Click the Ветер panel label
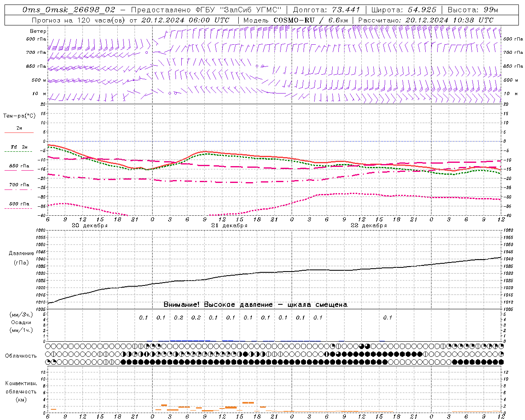525x420 pixels. pos(38,31)
